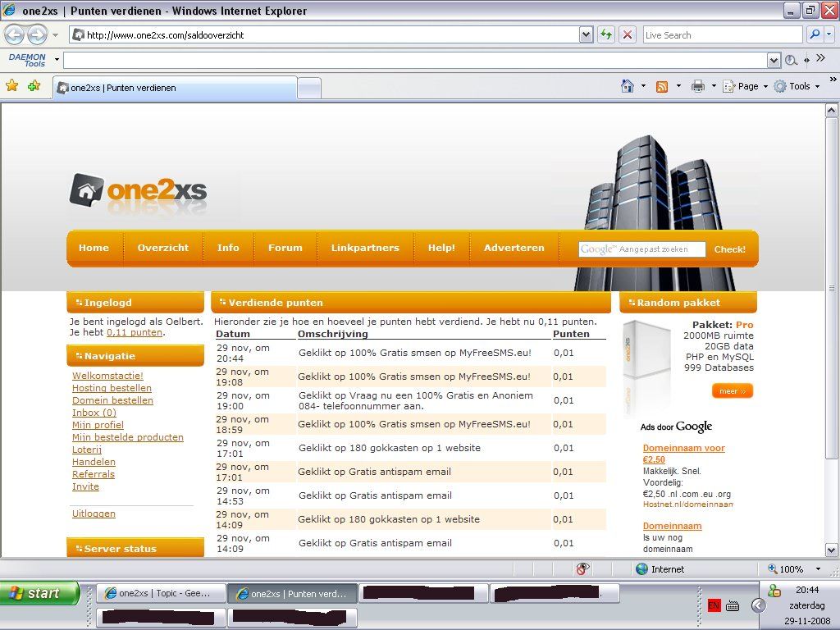Click the Pro package link
840x630 pixels.
[x=744, y=325]
